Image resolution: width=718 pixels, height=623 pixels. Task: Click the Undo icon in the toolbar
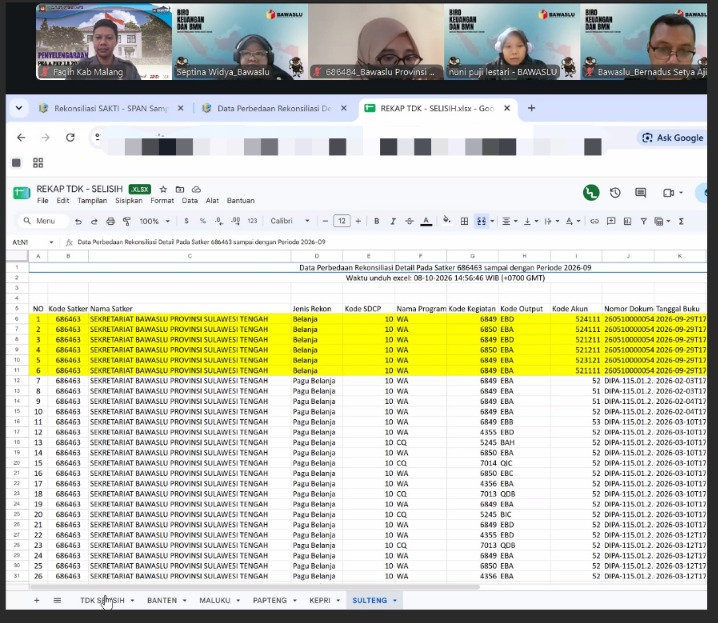[78, 221]
